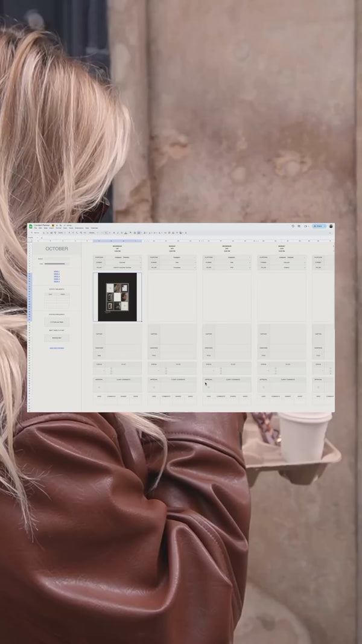Expand the first post's Platform dropdown
The height and width of the screenshot is (644, 362).
[140, 258]
